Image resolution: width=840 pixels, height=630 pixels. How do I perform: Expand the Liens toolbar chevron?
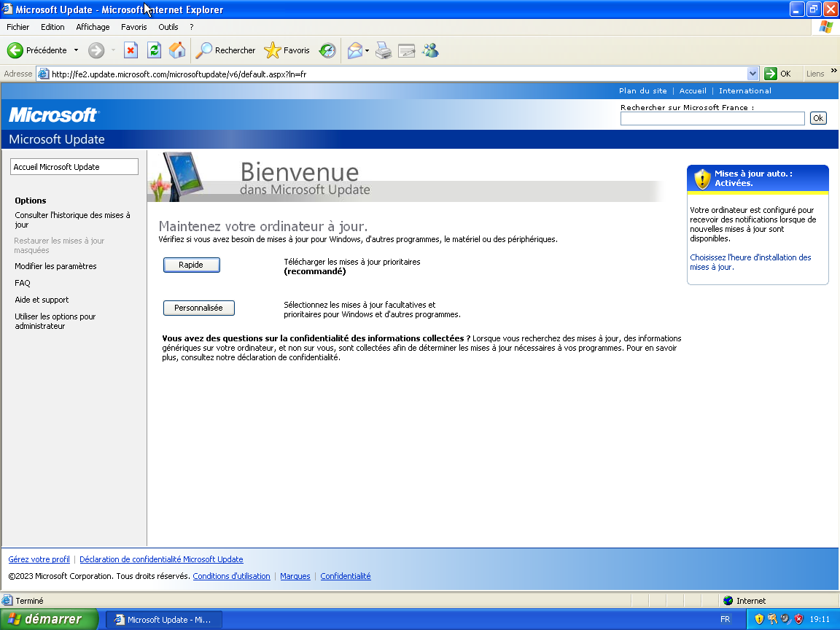(x=833, y=71)
